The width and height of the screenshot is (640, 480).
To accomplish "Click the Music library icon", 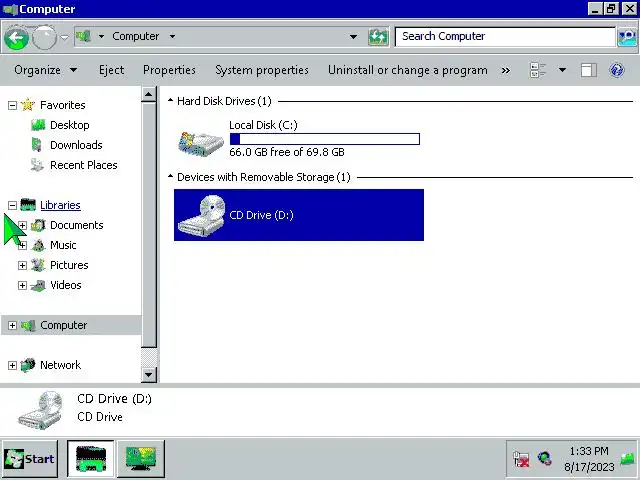I will (x=38, y=245).
